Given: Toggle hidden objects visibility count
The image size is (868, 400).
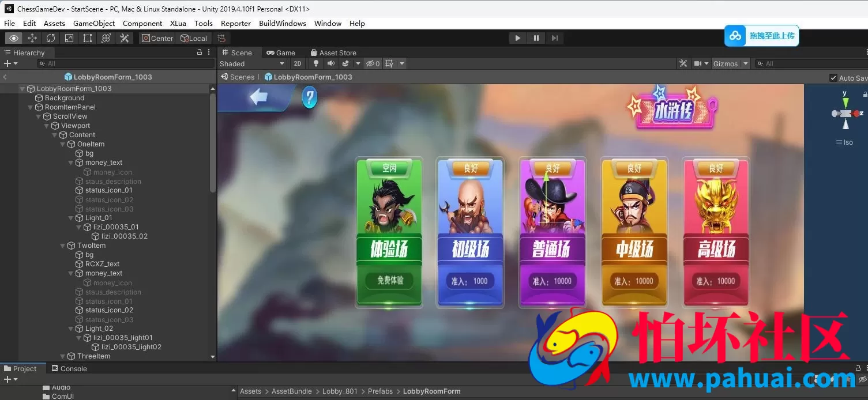Looking at the screenshot, I should tap(373, 63).
